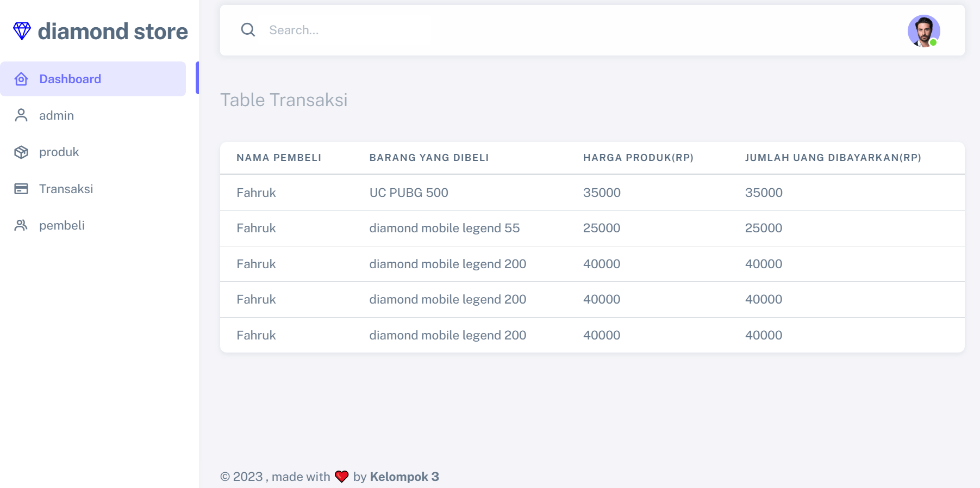Click the pembeli users icon

pos(21,225)
